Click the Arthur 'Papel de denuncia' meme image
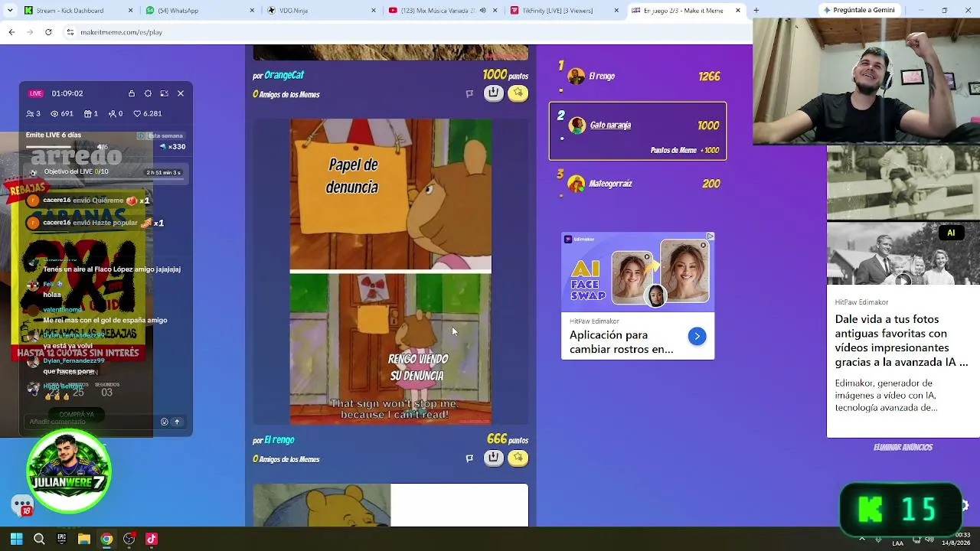The width and height of the screenshot is (980, 551). (x=390, y=271)
